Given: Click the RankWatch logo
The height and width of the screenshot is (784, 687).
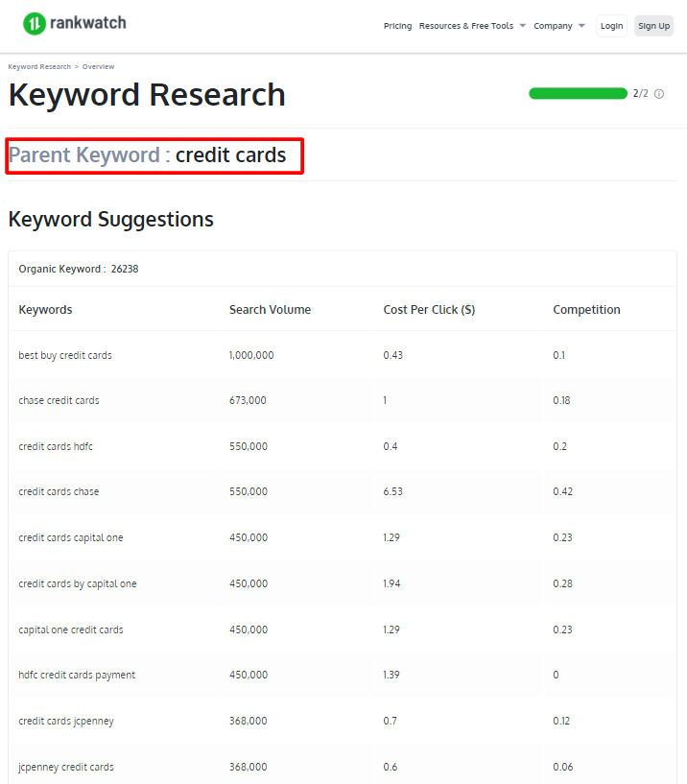Looking at the screenshot, I should pyautogui.click(x=75, y=23).
